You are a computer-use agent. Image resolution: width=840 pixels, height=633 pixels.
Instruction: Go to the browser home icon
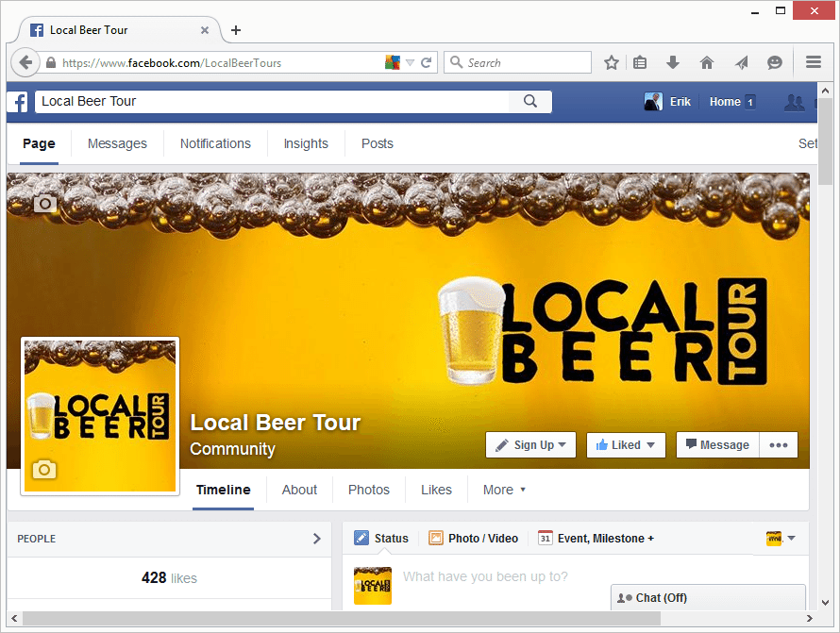pos(707,62)
